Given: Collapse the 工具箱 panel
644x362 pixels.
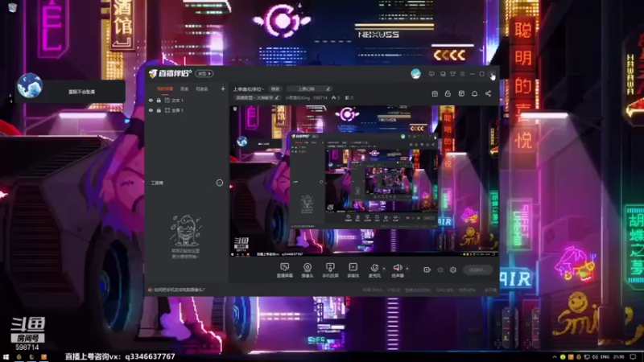Looking at the screenshot, I should tap(219, 183).
